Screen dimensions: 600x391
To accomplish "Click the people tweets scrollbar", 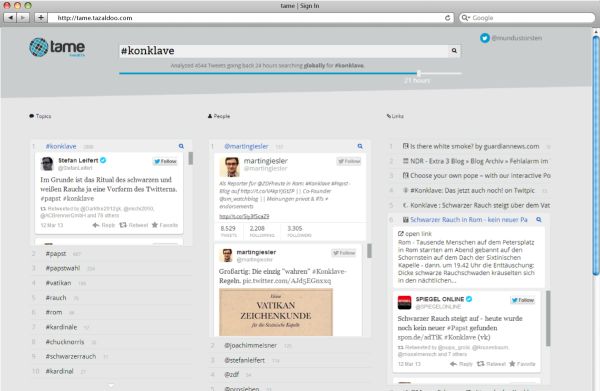I will pyautogui.click(x=369, y=251).
